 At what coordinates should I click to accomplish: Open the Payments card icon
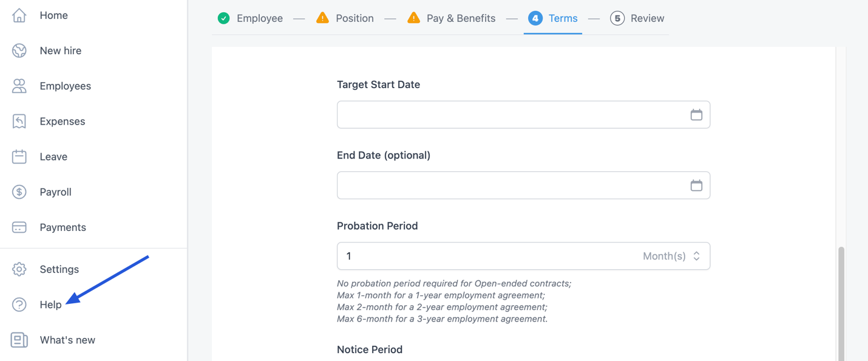pyautogui.click(x=19, y=227)
